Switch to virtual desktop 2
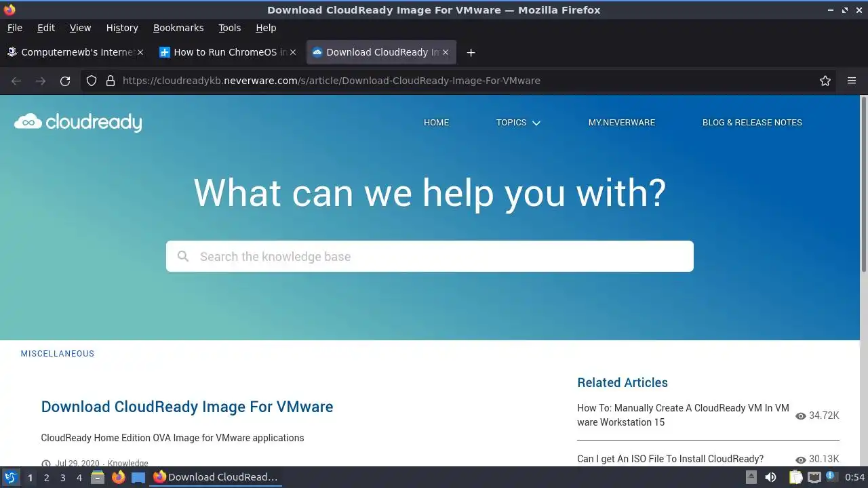 tap(46, 477)
